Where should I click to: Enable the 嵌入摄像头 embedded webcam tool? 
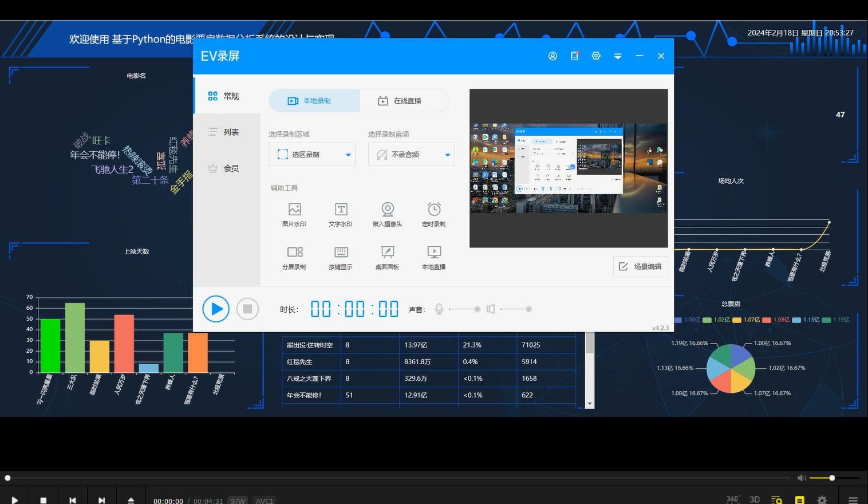[x=387, y=215]
